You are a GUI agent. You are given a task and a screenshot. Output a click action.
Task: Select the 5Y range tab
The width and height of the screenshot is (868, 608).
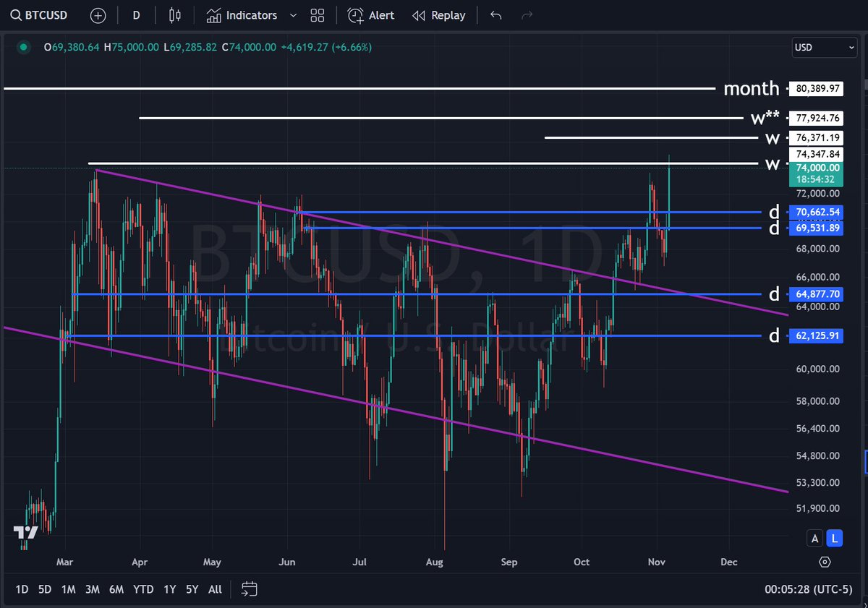point(192,589)
